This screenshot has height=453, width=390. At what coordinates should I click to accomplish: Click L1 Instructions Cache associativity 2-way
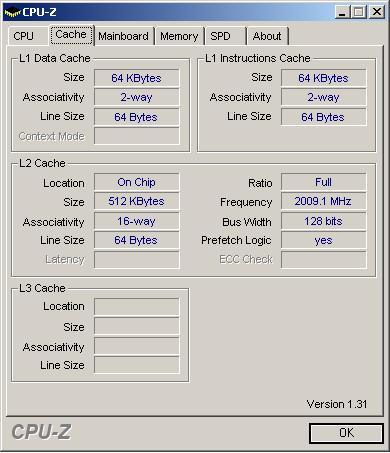(323, 97)
